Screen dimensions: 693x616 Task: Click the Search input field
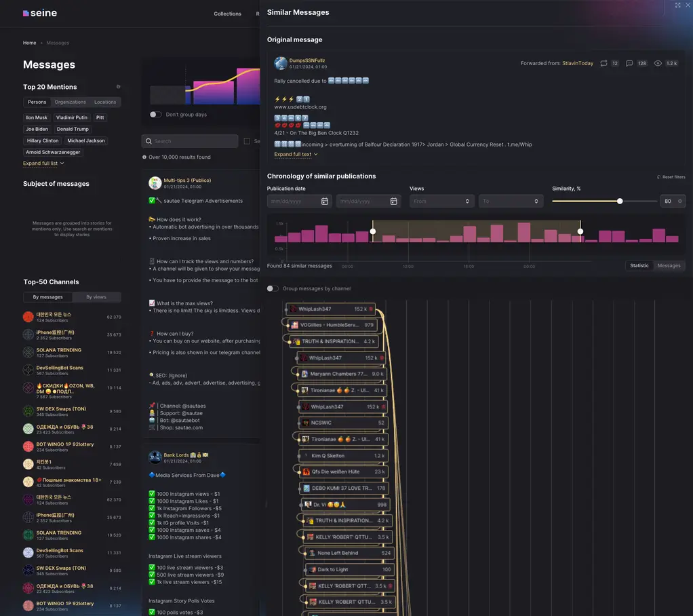190,141
